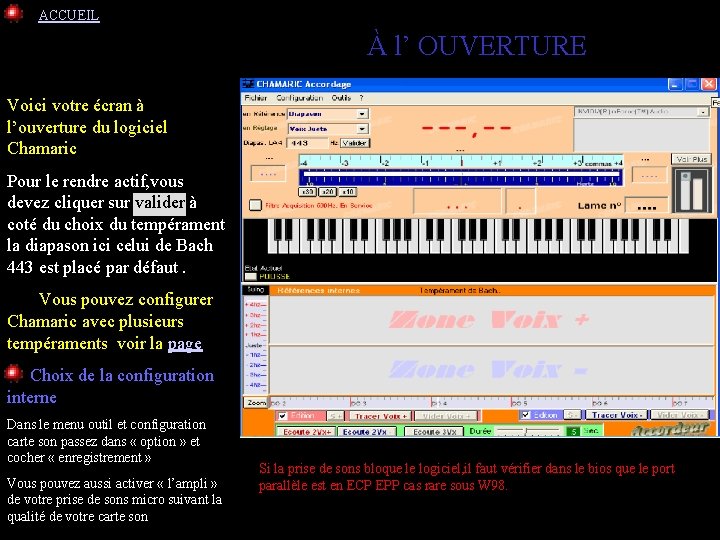720x540 pixels.
Task: Click the Vider Voix + button
Action: tap(445, 416)
